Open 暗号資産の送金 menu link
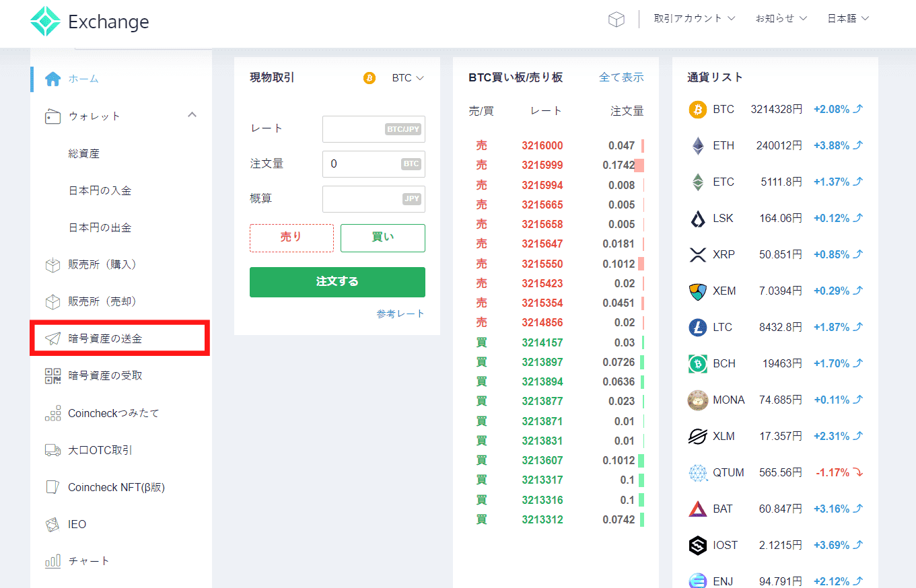 (105, 338)
